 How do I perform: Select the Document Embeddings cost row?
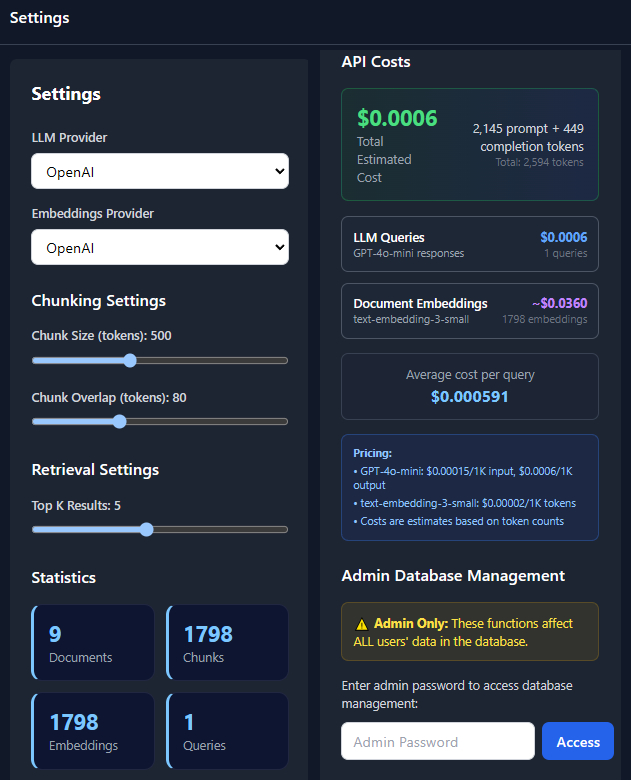point(470,311)
